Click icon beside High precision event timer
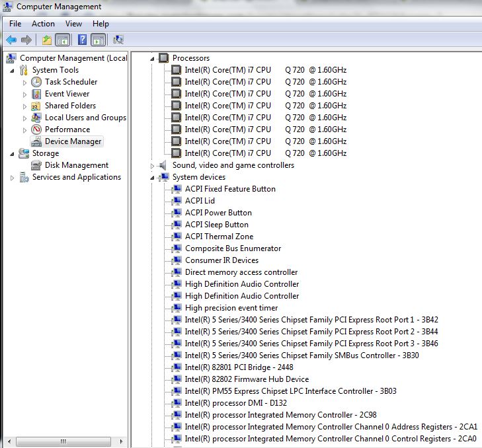 [177, 308]
